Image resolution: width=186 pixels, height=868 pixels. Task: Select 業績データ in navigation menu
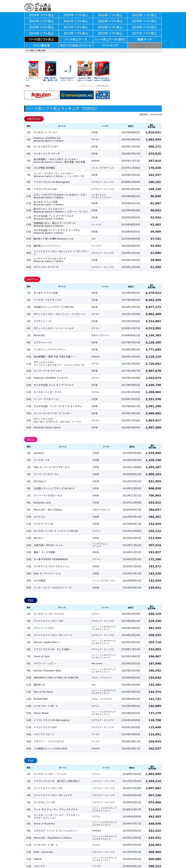144,39
